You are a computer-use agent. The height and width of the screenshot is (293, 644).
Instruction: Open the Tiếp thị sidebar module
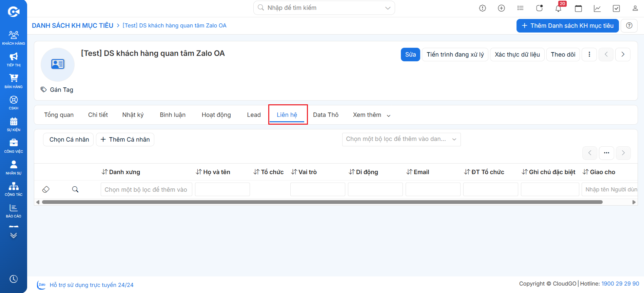coord(14,59)
